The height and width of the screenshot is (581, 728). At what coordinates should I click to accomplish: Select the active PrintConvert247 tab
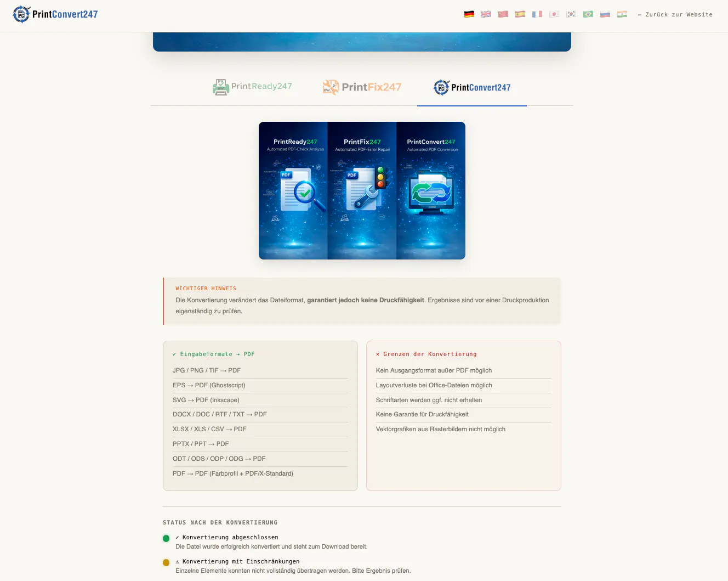pyautogui.click(x=472, y=87)
